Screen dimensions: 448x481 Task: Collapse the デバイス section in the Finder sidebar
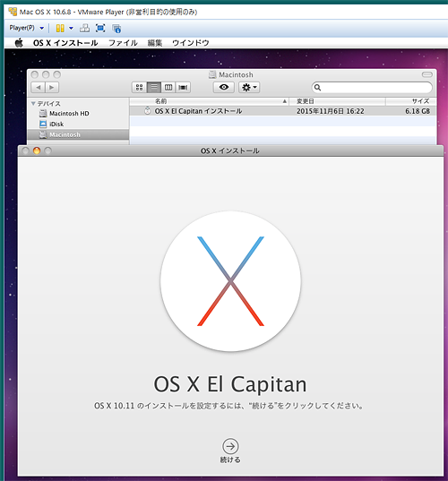coord(33,104)
